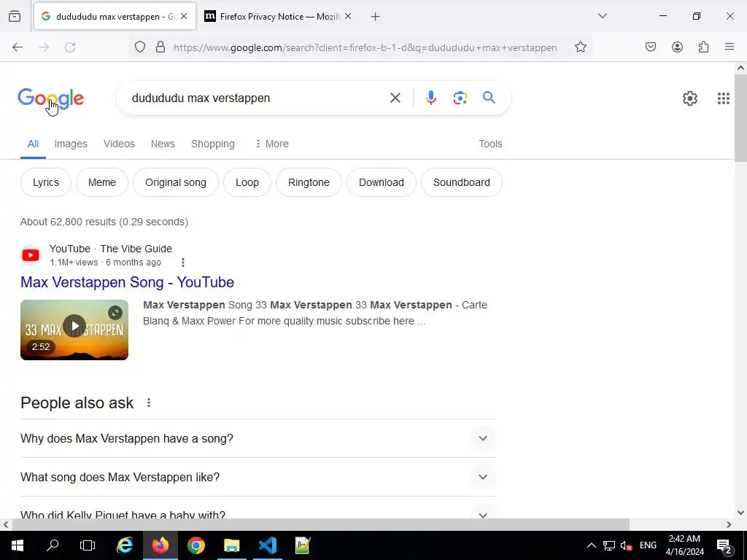The image size is (747, 560).
Task: Click the vertical scrollbar thumb
Action: point(740,119)
